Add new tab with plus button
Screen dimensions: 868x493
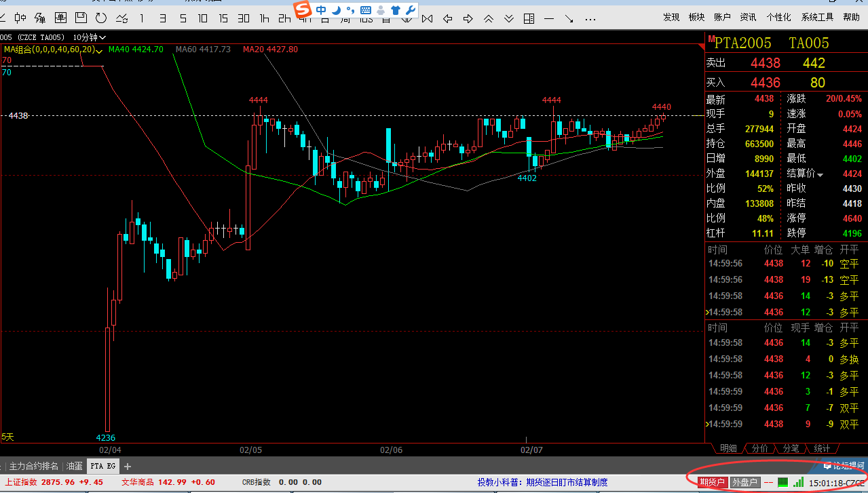pos(127,466)
